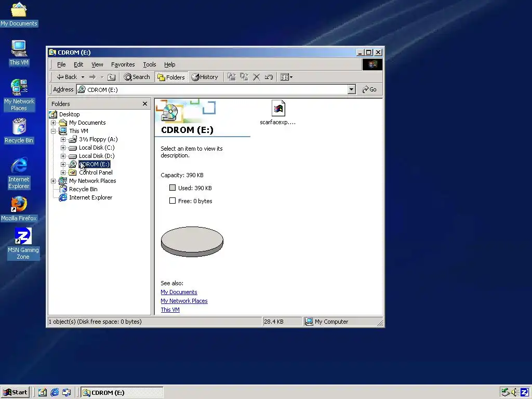Screen dimensions: 532x399
Task: Open the Back history dropdown arrow
Action: click(83, 77)
